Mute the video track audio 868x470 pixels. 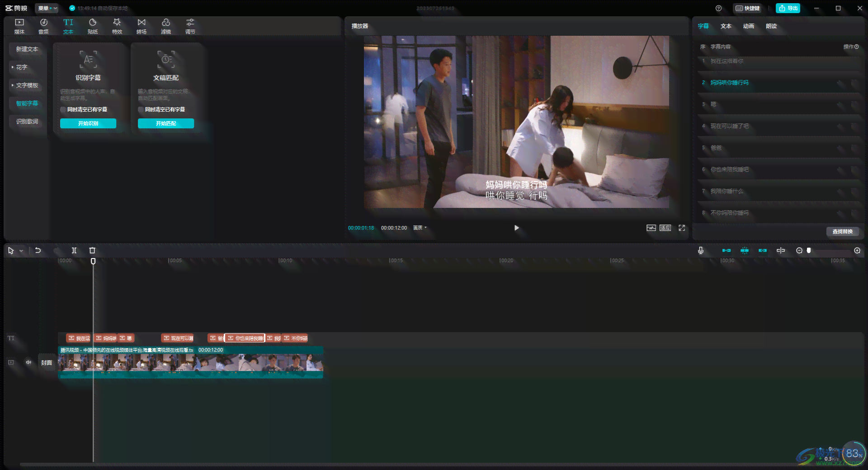[28, 362]
